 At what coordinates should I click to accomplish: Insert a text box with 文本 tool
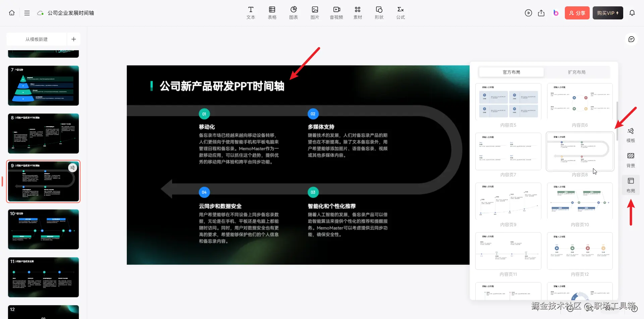251,13
